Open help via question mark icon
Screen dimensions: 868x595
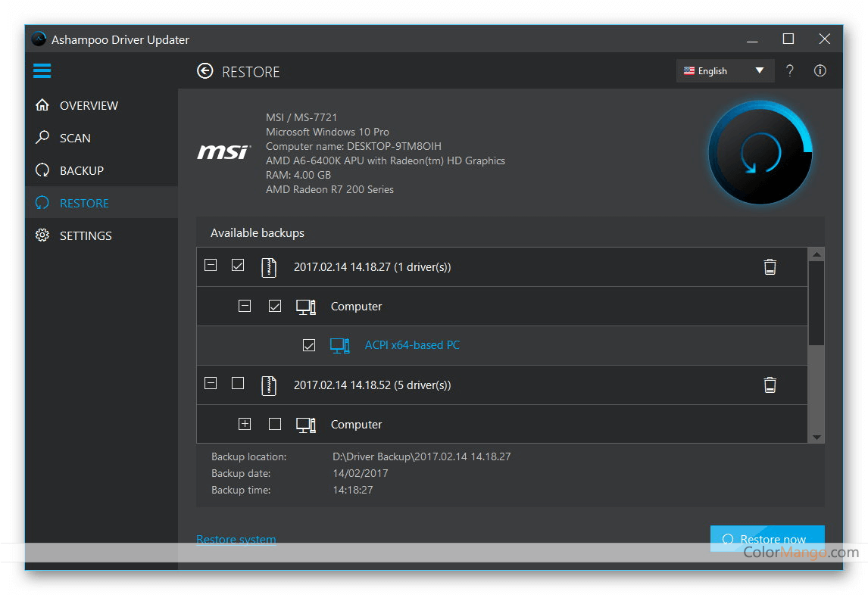coord(790,70)
